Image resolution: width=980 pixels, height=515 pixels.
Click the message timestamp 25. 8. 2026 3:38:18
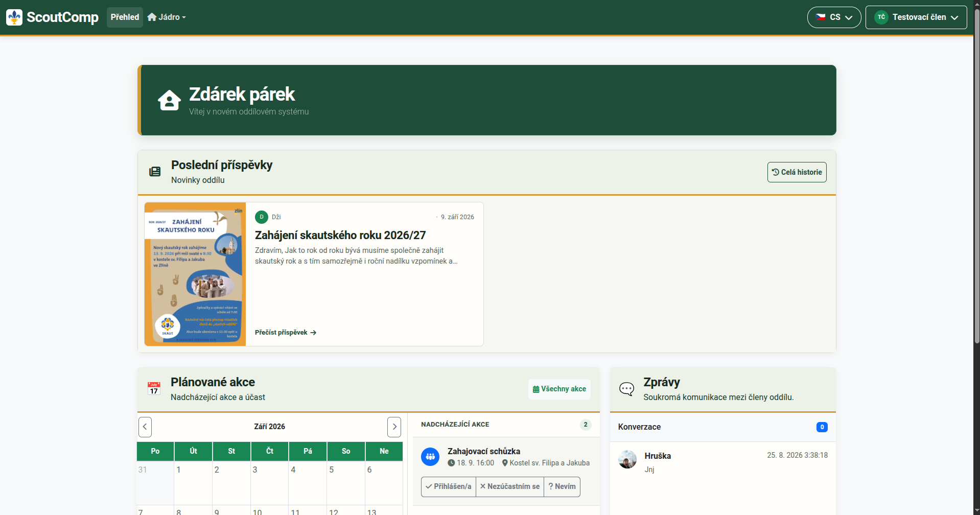(797, 455)
